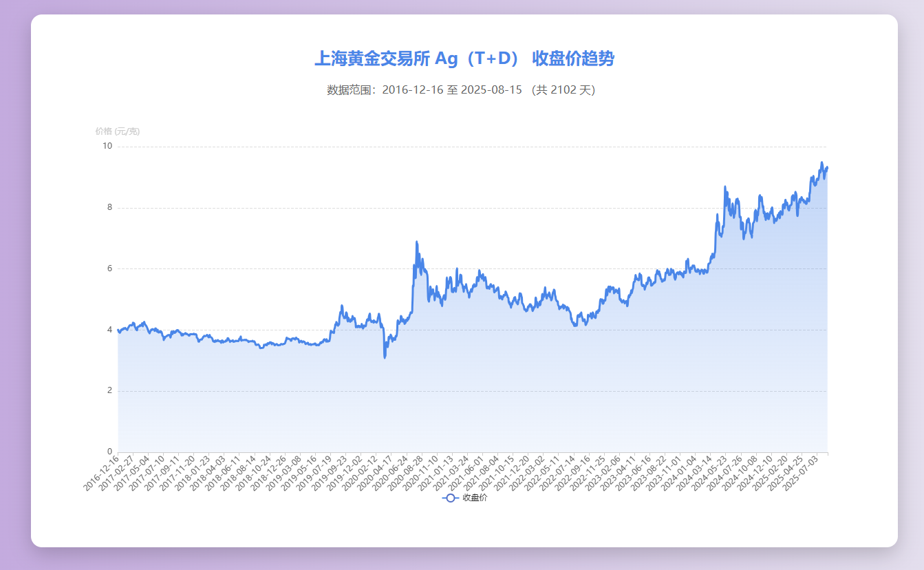This screenshot has width=924, height=570.
Task: Click x-axis date 2017-02-27
Action: click(117, 473)
